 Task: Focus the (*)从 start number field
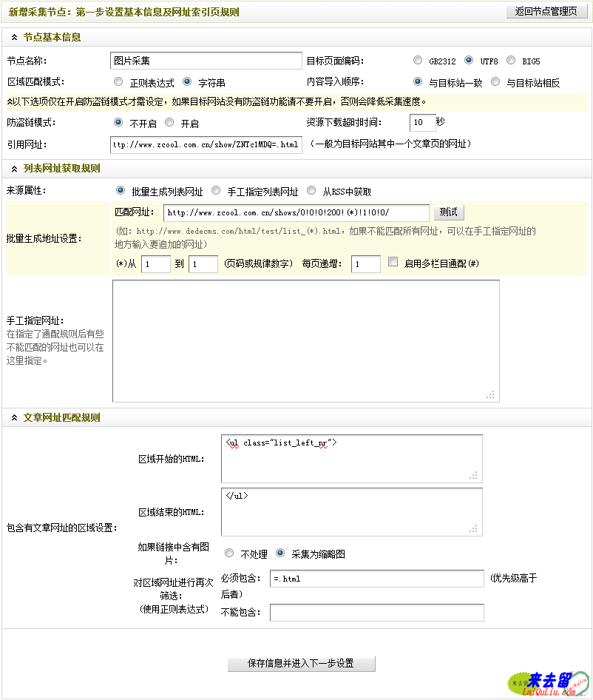pyautogui.click(x=156, y=264)
